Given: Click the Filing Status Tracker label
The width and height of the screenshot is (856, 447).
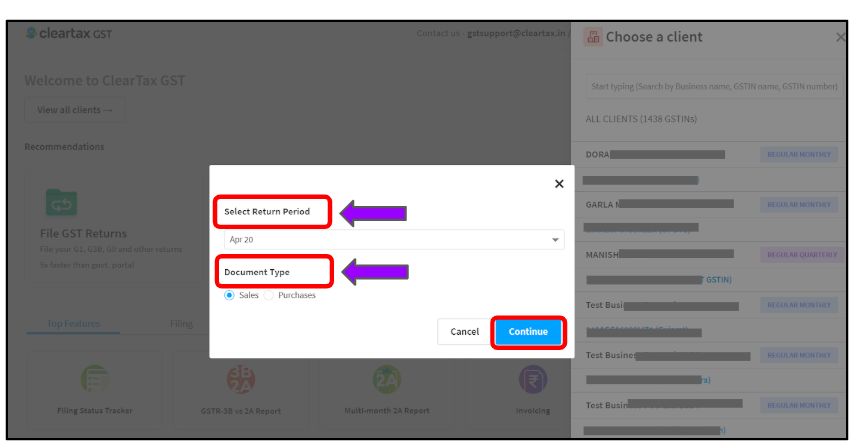Looking at the screenshot, I should 94,410.
